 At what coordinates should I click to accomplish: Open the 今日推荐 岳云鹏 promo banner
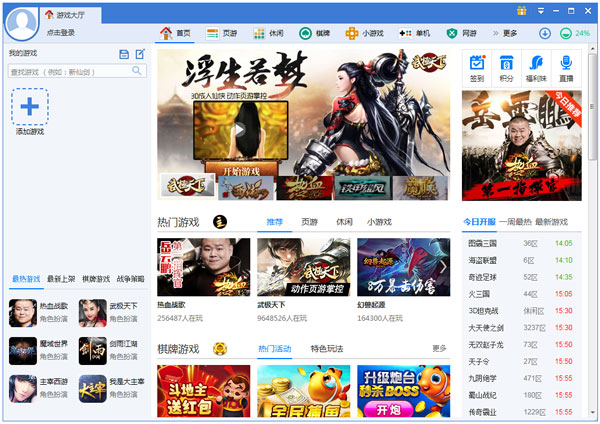point(522,145)
